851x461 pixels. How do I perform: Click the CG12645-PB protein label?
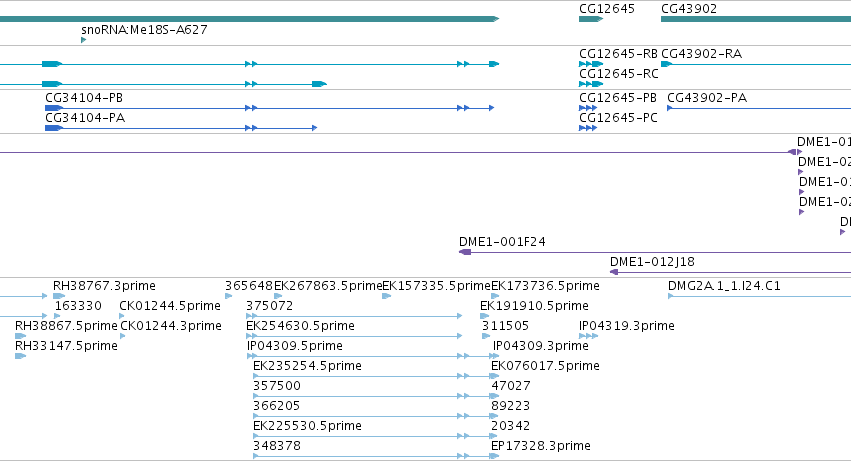point(618,98)
